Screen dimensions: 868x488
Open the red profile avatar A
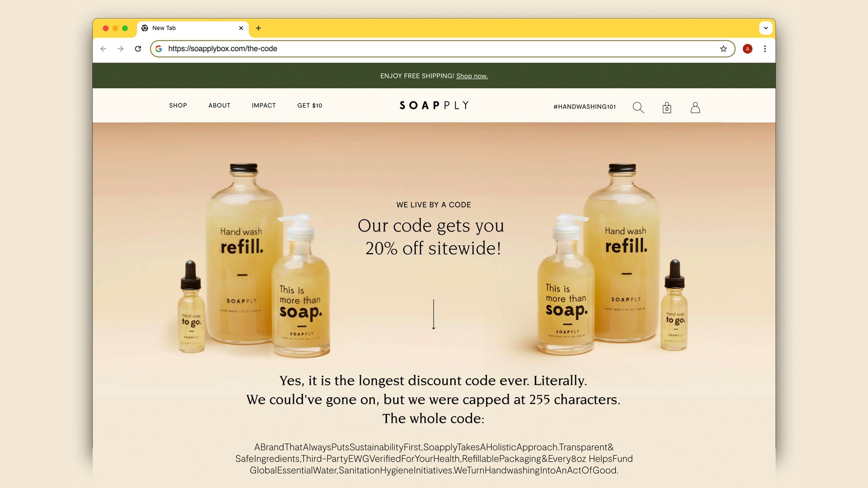pyautogui.click(x=748, y=49)
